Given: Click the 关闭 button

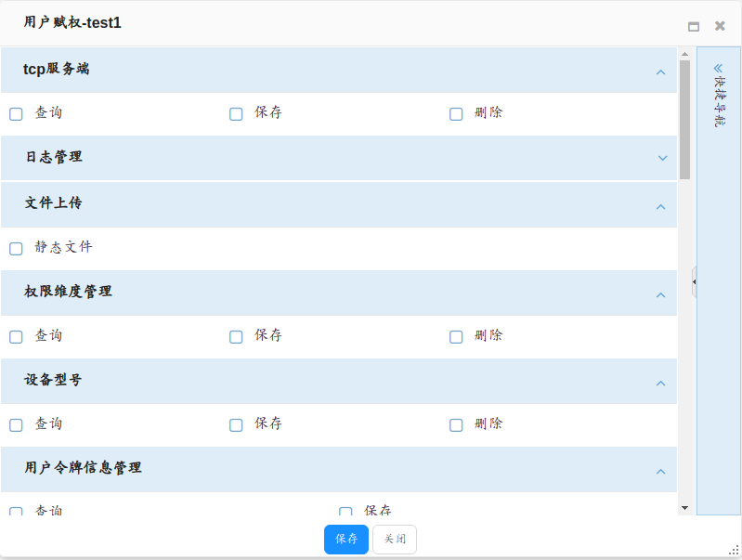Looking at the screenshot, I should (x=395, y=540).
